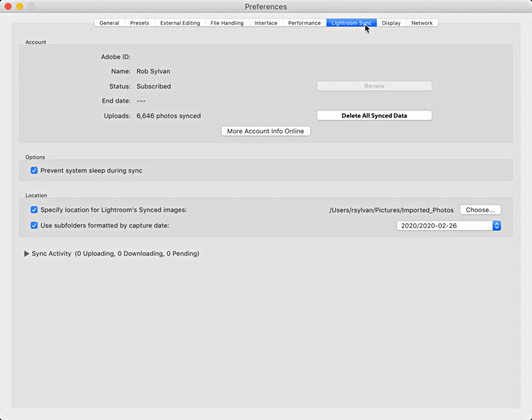Screen dimensions: 532x420
Task: Minimize the Preferences window
Action: (x=20, y=6)
